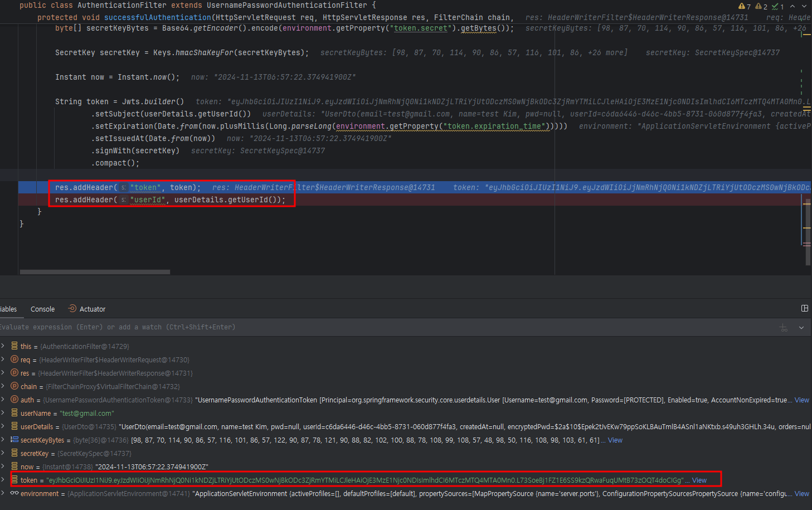Click the line res.addHeader "userId" in editor
The width and height of the screenshot is (812, 510).
tap(170, 200)
